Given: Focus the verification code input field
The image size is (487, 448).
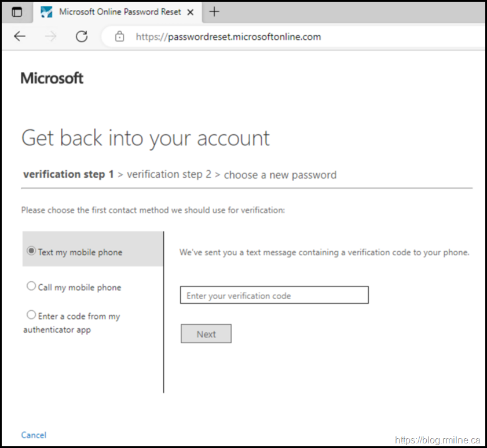Looking at the screenshot, I should 274,295.
